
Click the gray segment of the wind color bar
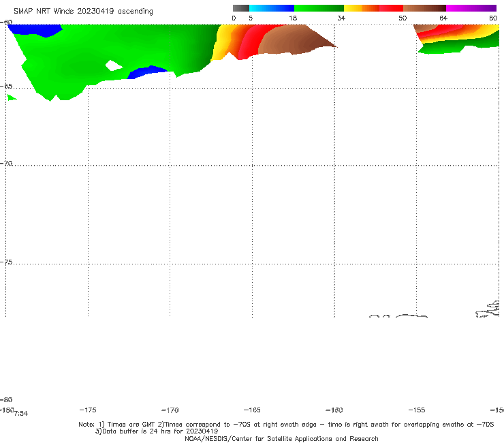pos(240,8)
